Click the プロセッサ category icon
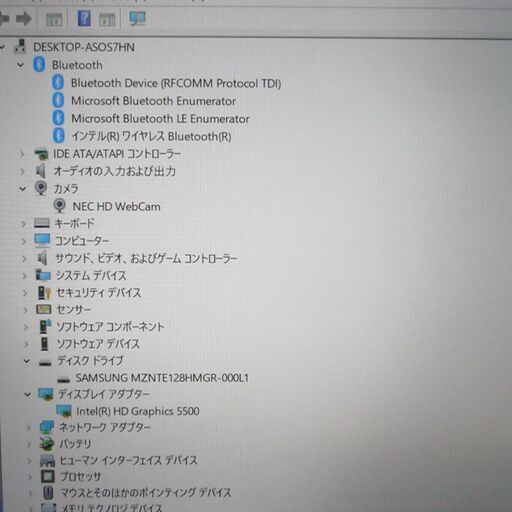The image size is (512, 512). (x=48, y=476)
